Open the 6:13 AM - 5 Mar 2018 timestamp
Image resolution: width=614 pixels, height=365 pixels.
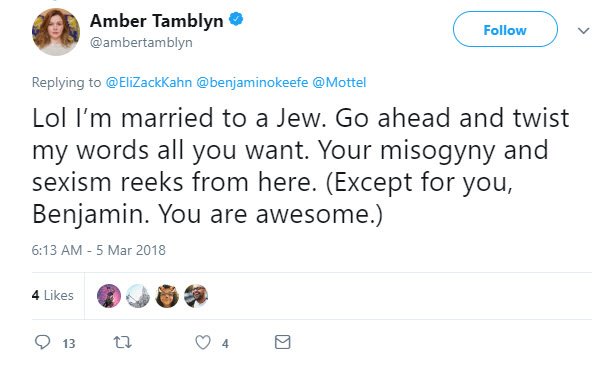(x=99, y=250)
